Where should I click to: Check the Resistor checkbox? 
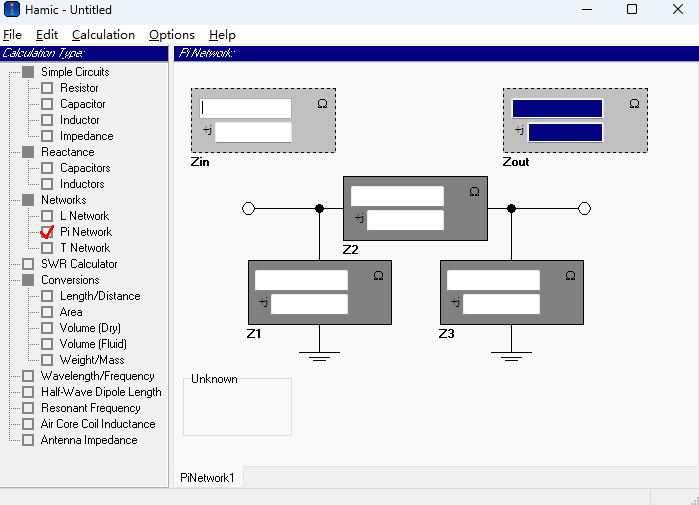click(47, 88)
